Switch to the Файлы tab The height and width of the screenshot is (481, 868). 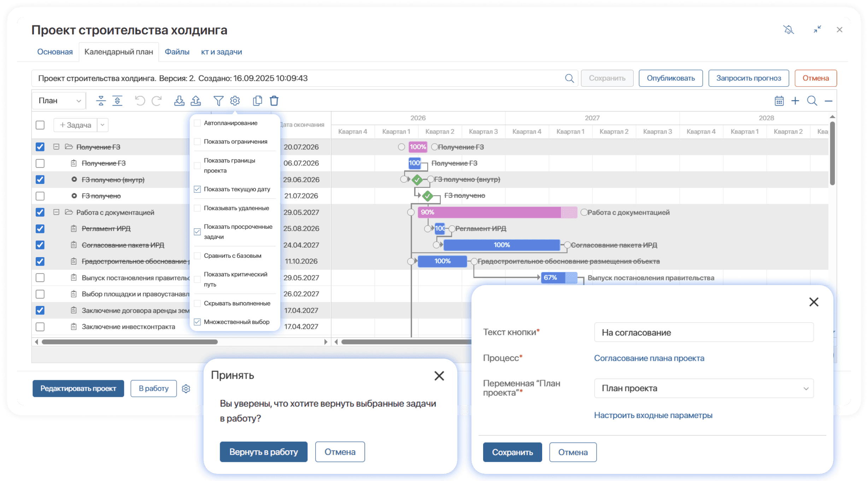177,52
